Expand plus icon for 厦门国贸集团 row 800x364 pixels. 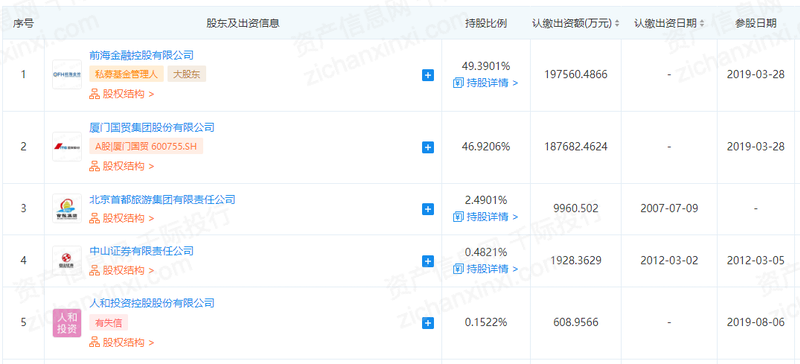[x=428, y=148]
